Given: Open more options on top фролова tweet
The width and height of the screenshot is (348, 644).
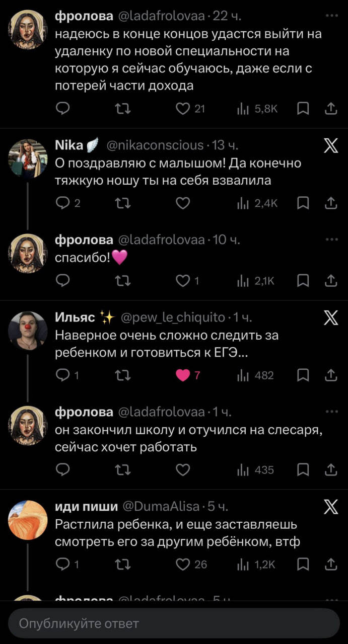Looking at the screenshot, I should pos(331,16).
